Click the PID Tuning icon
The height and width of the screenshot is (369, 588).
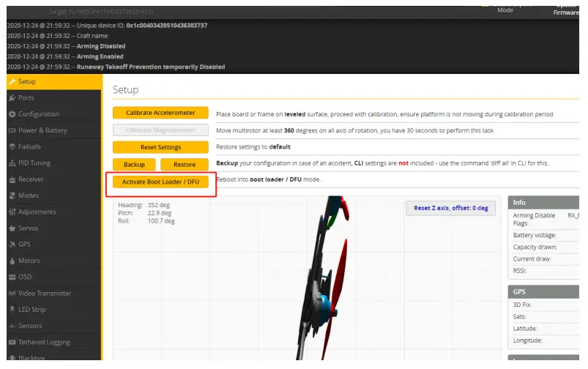click(12, 163)
